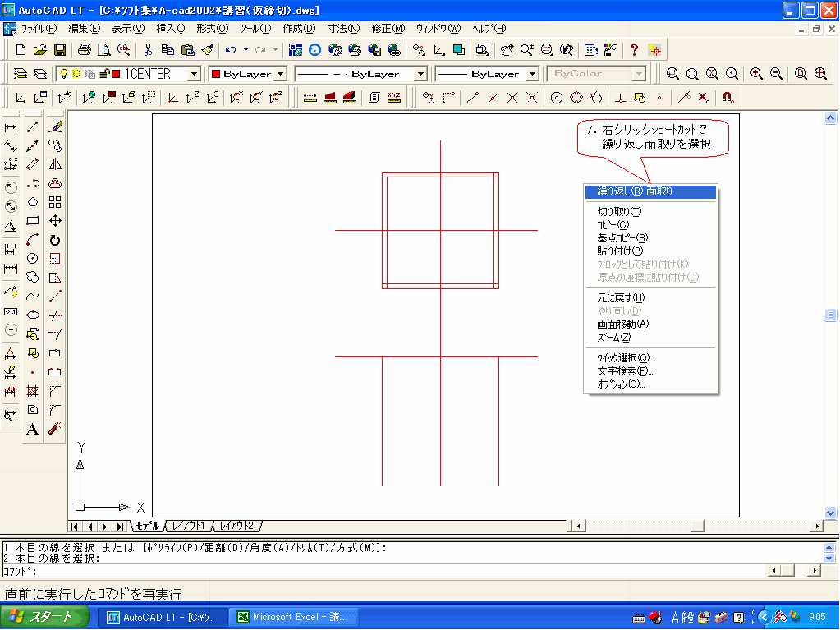Screen dimensions: 840x630
Task: Toggle layer on/off lightbulb for 1CENTER
Action: click(x=64, y=73)
